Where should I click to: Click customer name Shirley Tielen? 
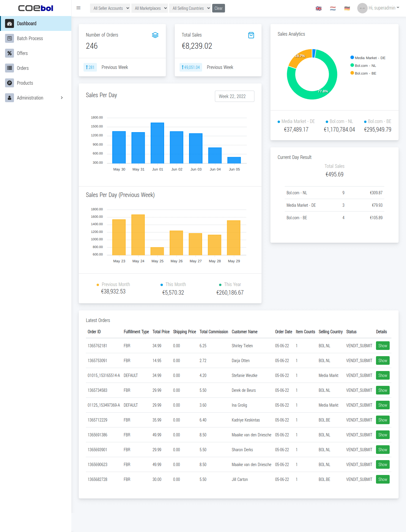tap(242, 346)
